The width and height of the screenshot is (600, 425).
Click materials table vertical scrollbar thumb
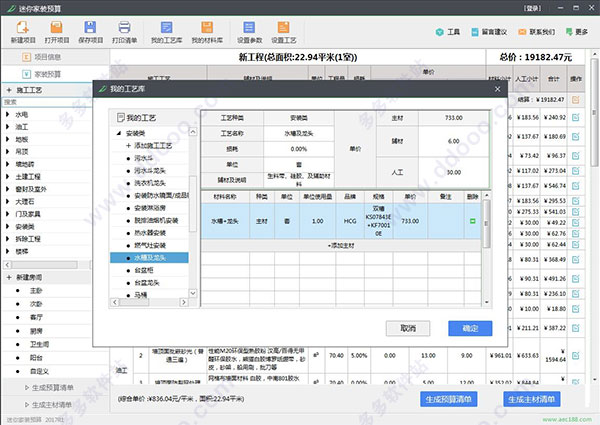pos(486,223)
